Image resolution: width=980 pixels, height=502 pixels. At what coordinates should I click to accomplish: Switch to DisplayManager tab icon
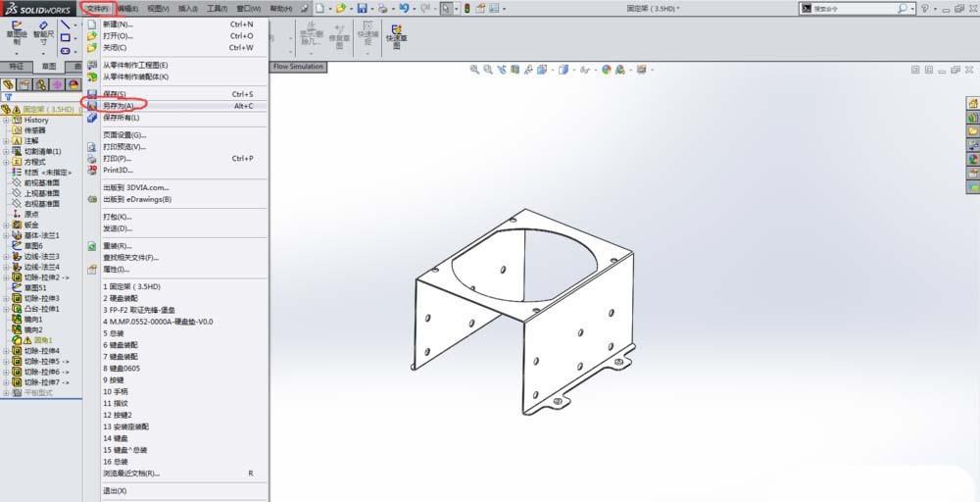(x=73, y=84)
